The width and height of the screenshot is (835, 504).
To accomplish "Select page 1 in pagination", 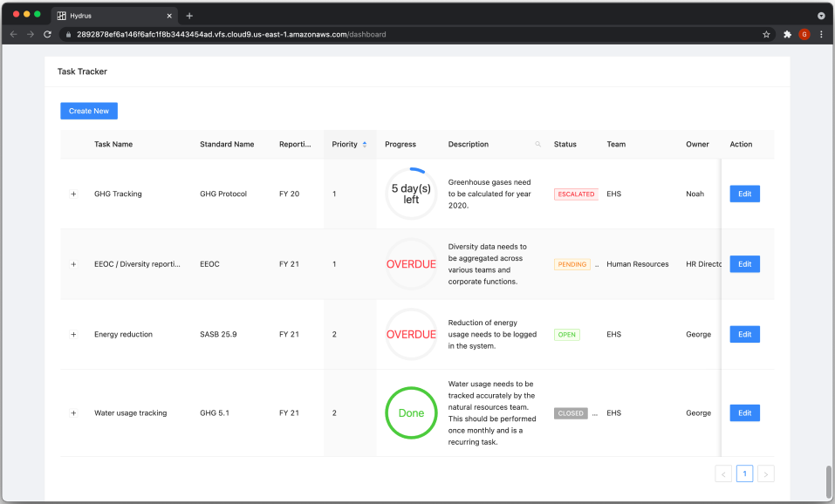I will pos(744,473).
